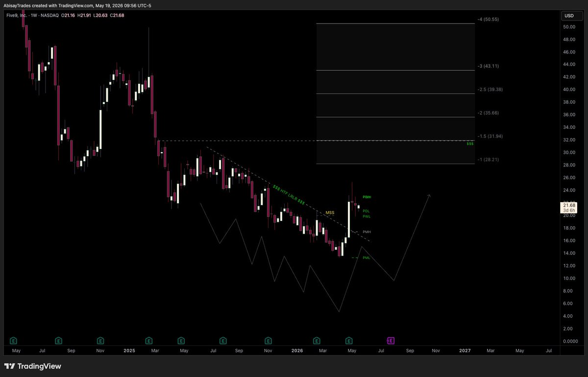Click the 2026 label on time axis
Image resolution: width=588 pixels, height=377 pixels.
click(x=297, y=351)
